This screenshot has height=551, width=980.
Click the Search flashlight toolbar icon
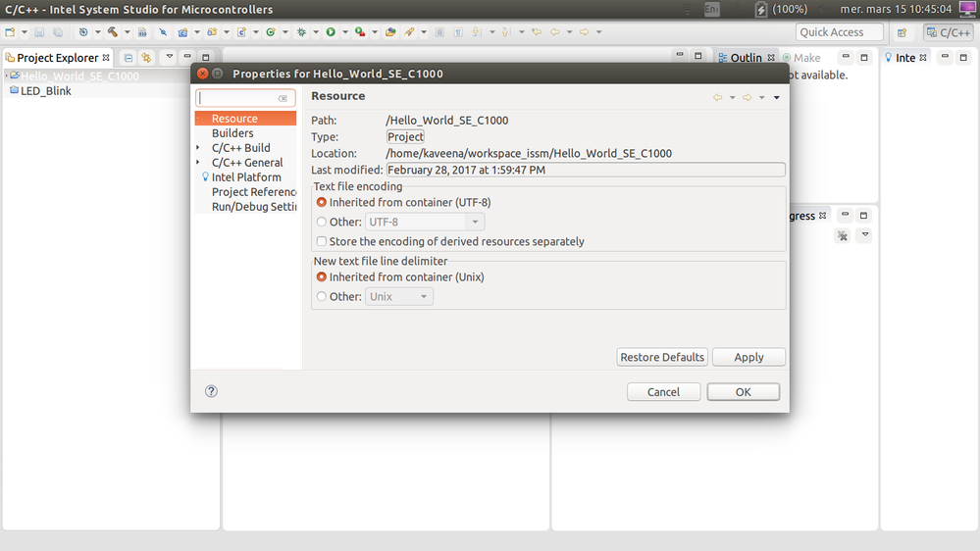409,31
